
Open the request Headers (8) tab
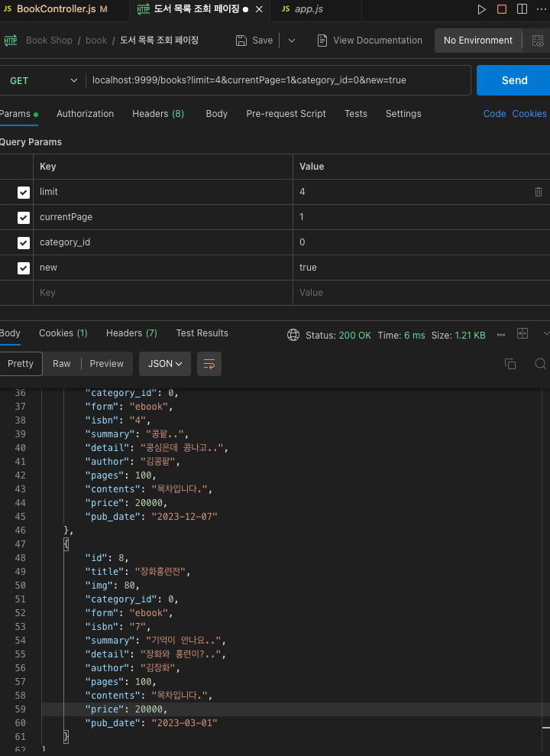pos(158,114)
